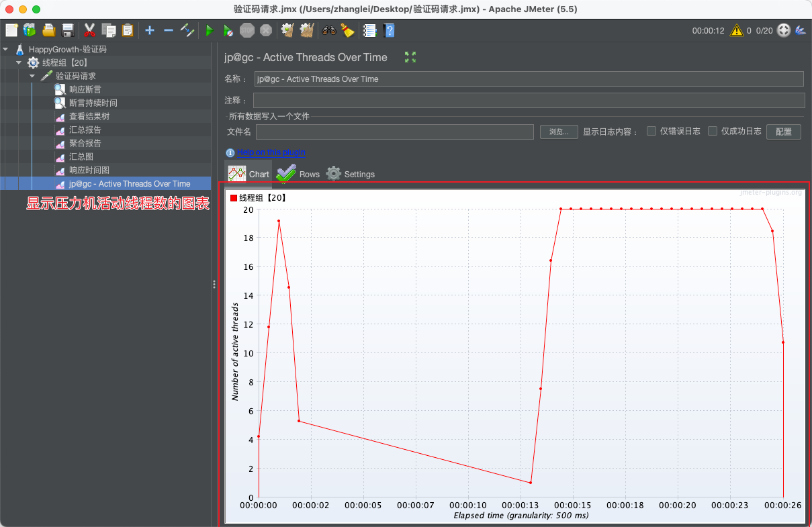812x527 pixels.
Task: Expand all nodes with plus icon
Action: click(x=150, y=30)
